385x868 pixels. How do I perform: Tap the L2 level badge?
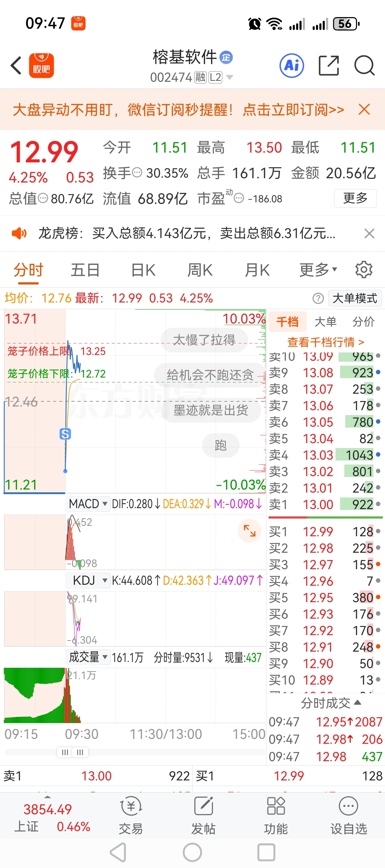tap(215, 78)
